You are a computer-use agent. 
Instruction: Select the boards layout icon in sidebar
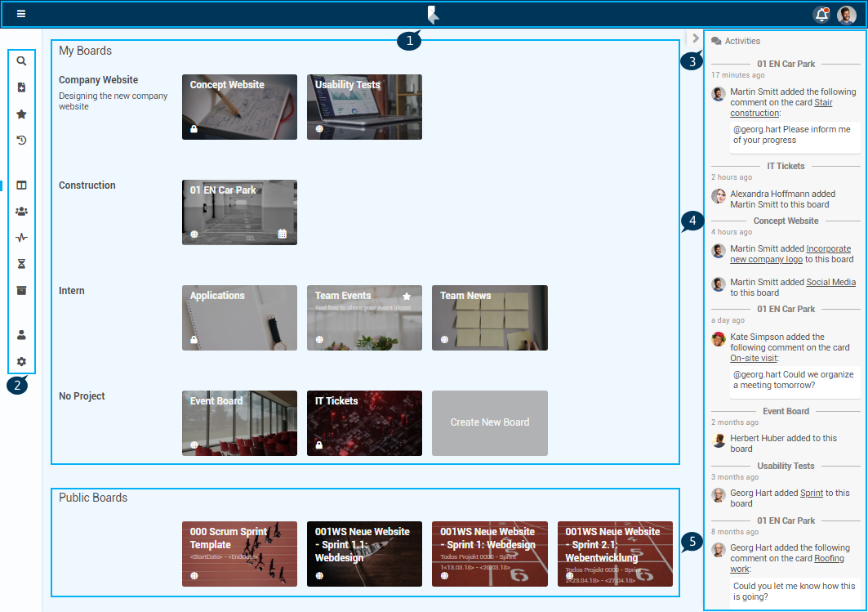pyautogui.click(x=21, y=185)
